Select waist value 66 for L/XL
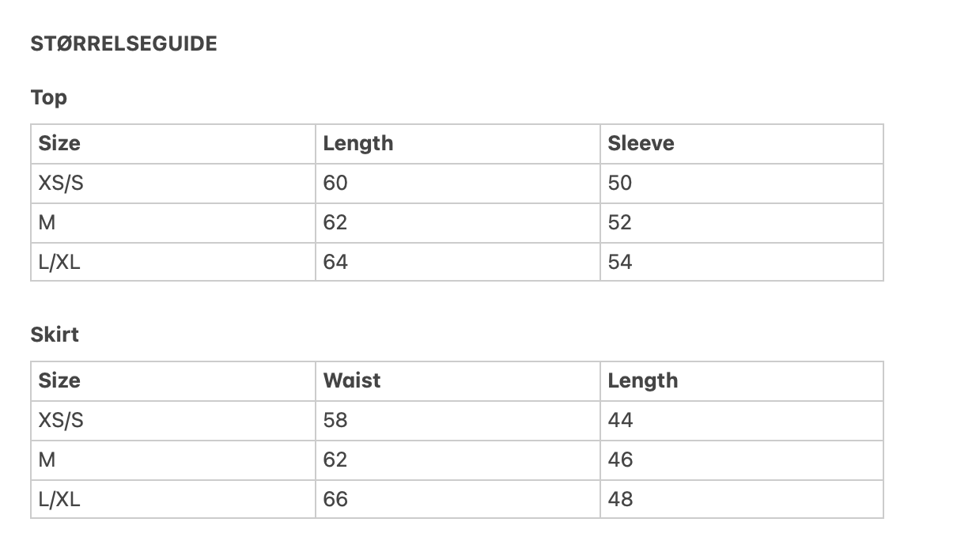Image resolution: width=957 pixels, height=560 pixels. (x=335, y=499)
